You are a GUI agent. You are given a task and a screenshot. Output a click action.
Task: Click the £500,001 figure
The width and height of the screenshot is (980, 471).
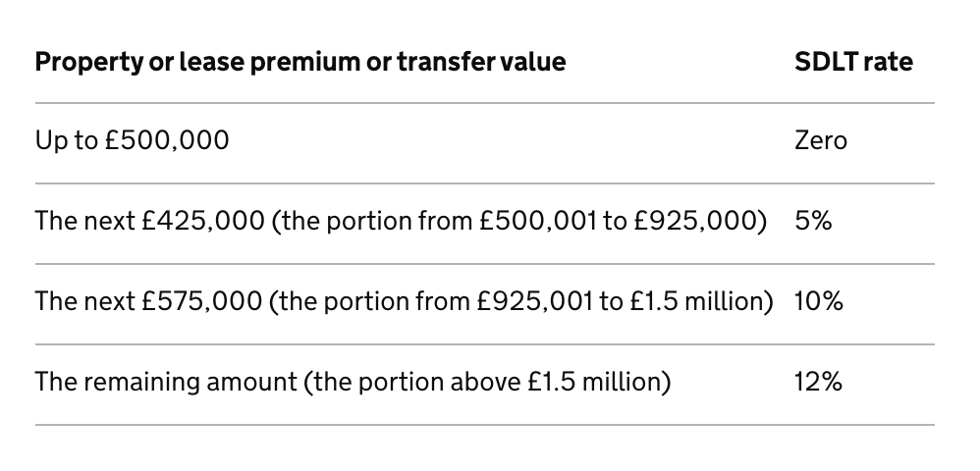[537, 221]
